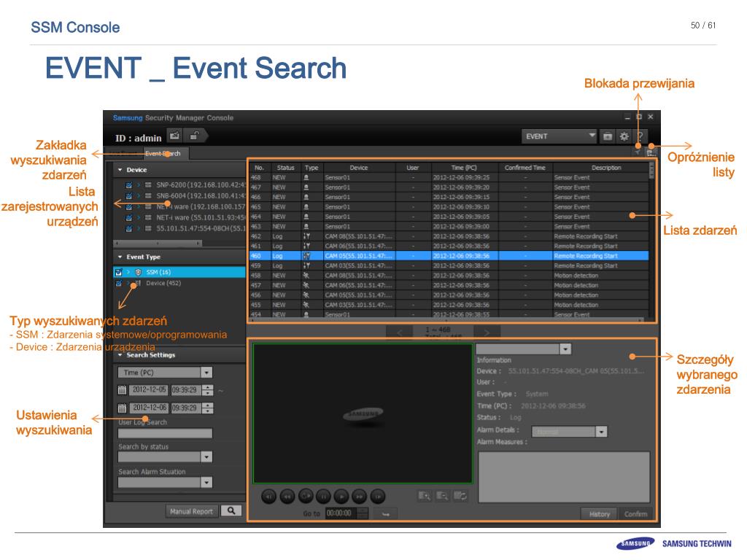
Task: Open Alarm Details dropdown
Action: (x=569, y=432)
